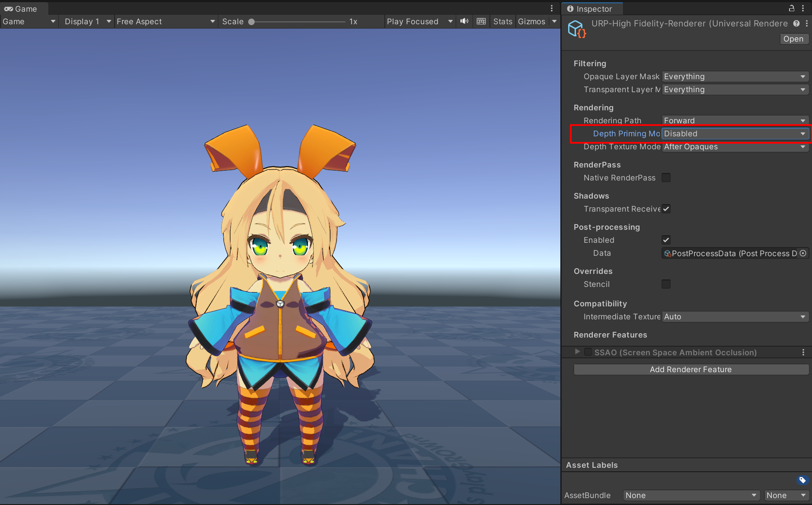Image resolution: width=812 pixels, height=505 pixels.
Task: Lock the Inspector with the padlock icon
Action: pos(791,8)
